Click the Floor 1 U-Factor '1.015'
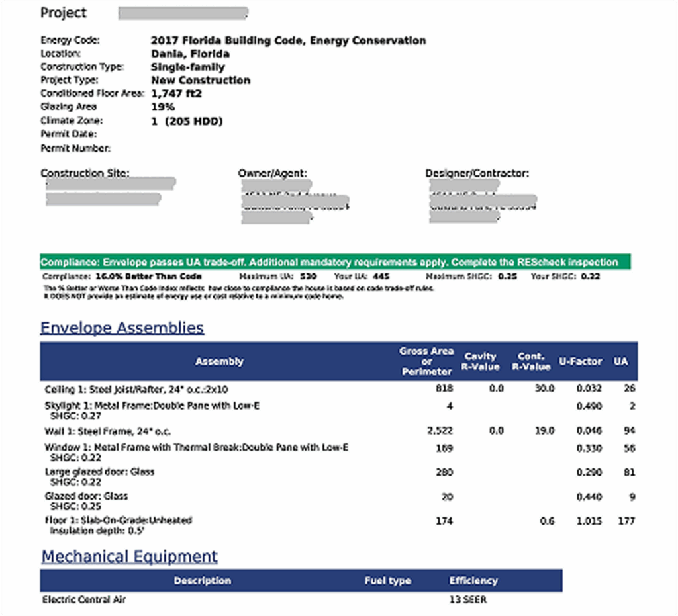Screen dimensions: 678x616 (589, 521)
